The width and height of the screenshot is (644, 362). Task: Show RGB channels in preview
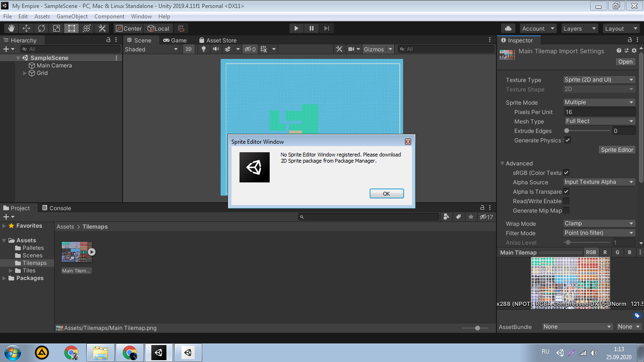591,252
